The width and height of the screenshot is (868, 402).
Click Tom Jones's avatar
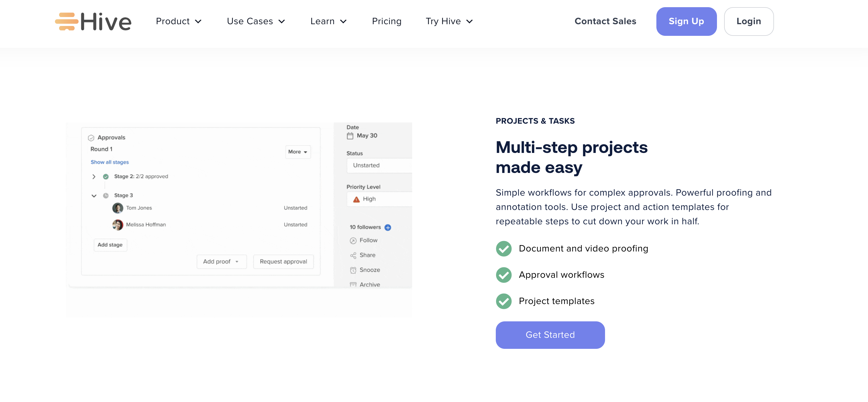coord(118,208)
